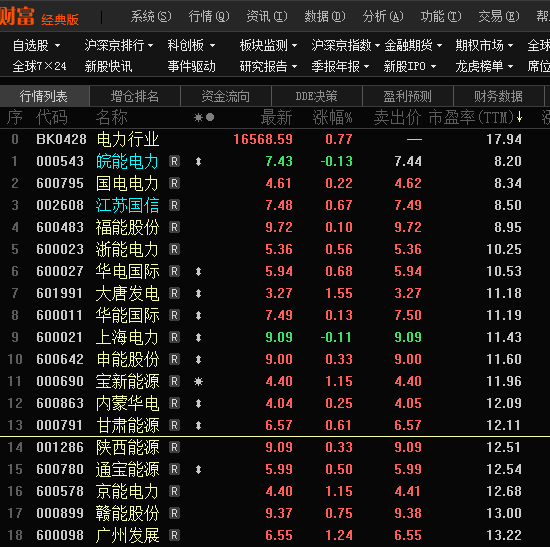Click the R badge beside 华能国际

point(174,315)
